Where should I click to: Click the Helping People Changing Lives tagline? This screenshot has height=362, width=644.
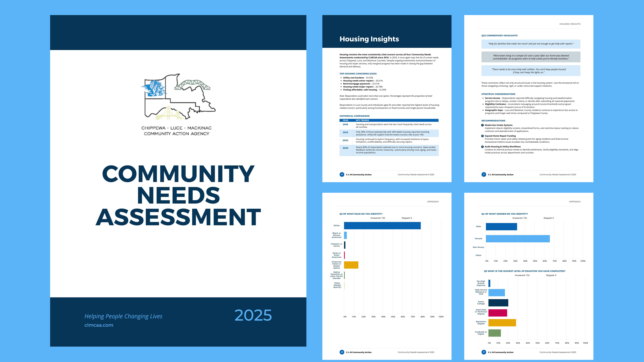123,316
